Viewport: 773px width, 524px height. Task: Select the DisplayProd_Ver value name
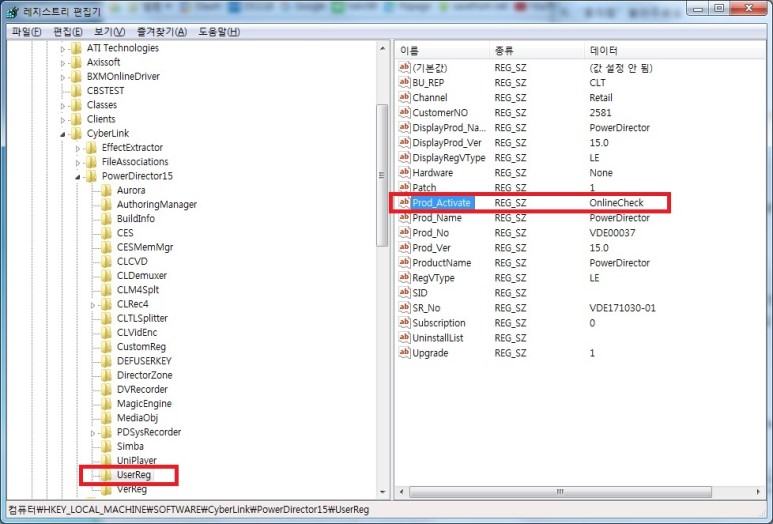447,143
